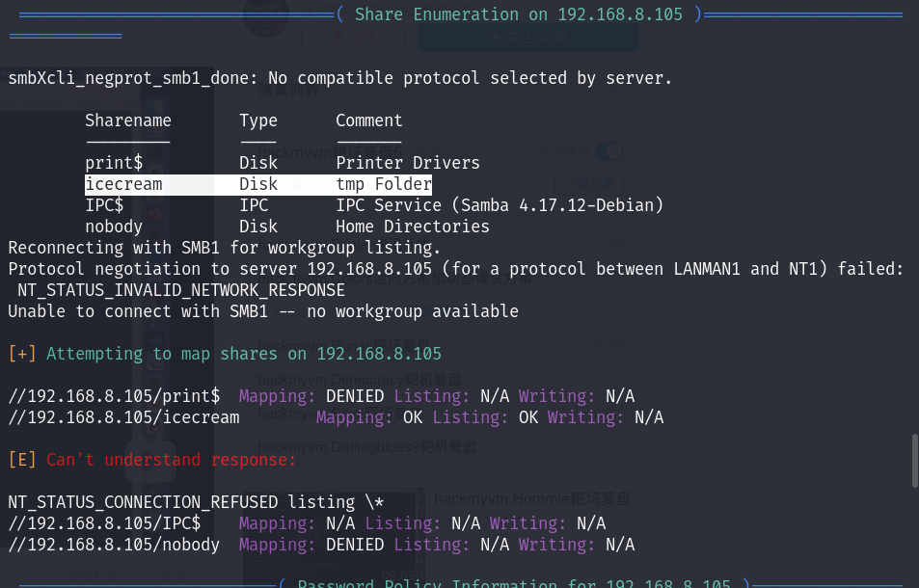This screenshot has width=919, height=588.
Task: Click IPC Service Samba 4.17.12-Debian comment
Action: click(x=499, y=205)
